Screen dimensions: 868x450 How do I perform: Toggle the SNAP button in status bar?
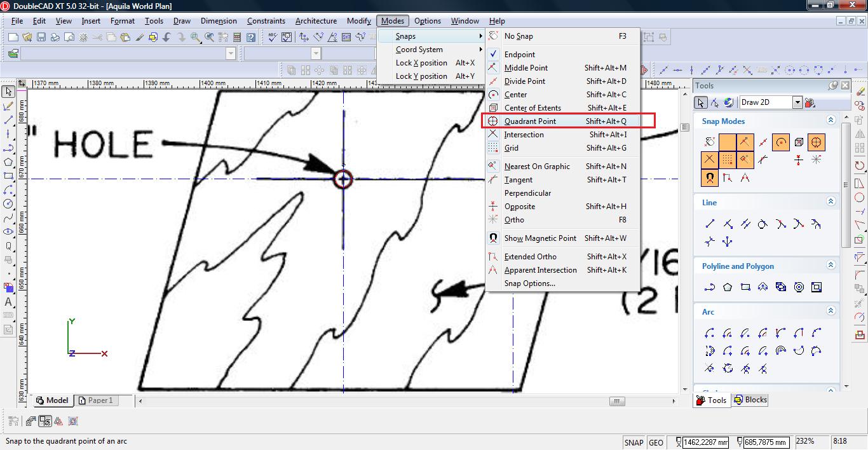[634, 442]
